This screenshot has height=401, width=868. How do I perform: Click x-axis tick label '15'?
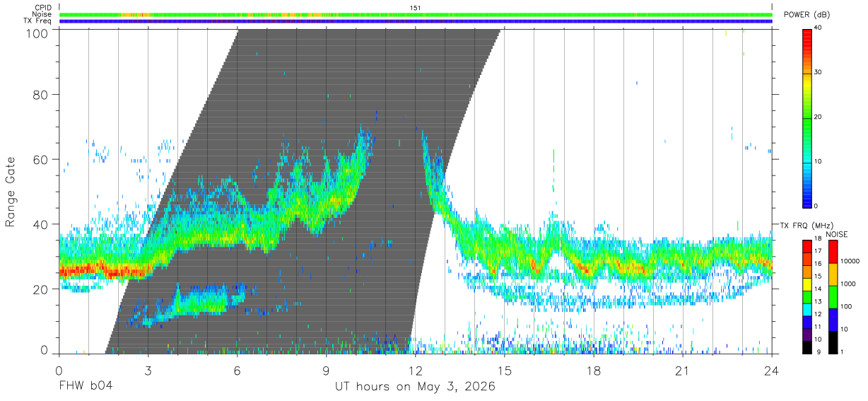(504, 370)
